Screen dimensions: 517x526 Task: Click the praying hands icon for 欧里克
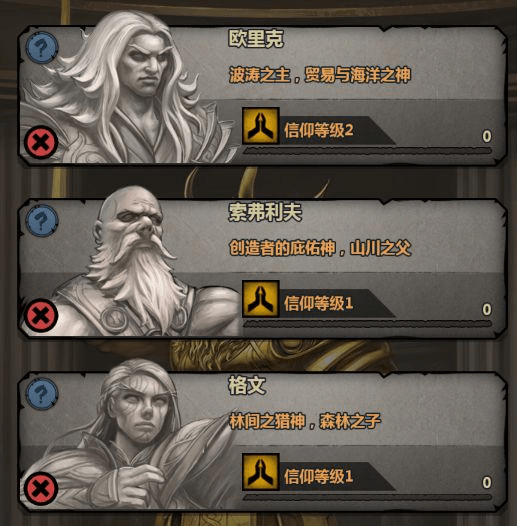[261, 126]
